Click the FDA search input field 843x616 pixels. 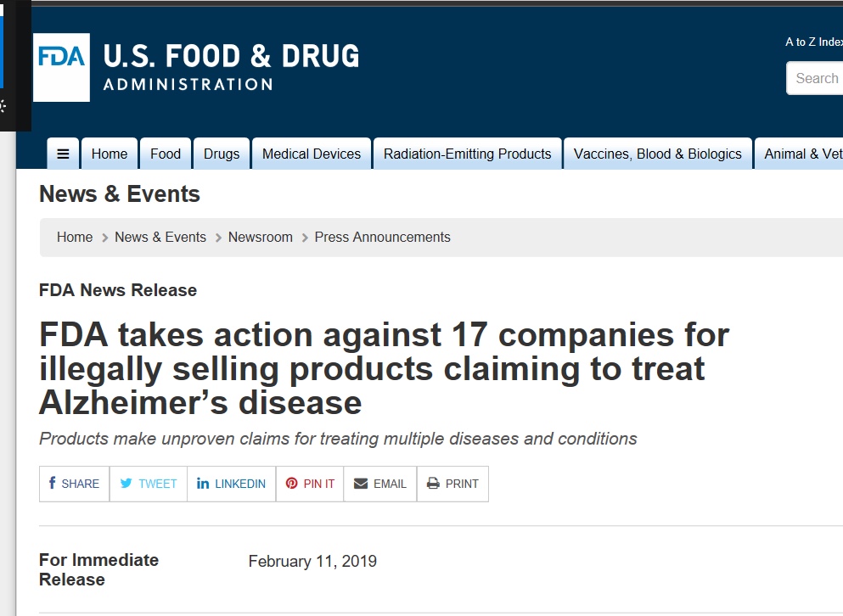(817, 78)
